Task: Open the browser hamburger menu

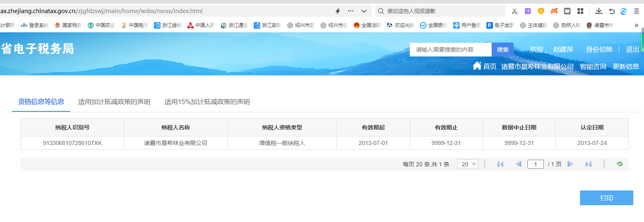Action: point(636,11)
